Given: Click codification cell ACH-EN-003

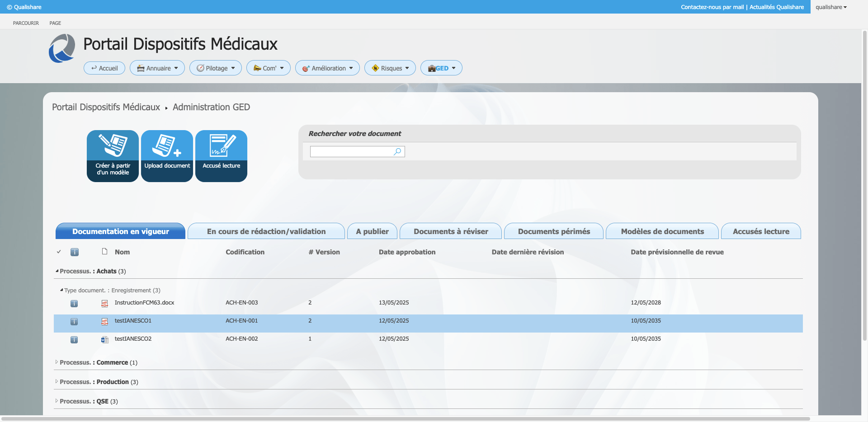Looking at the screenshot, I should [241, 303].
